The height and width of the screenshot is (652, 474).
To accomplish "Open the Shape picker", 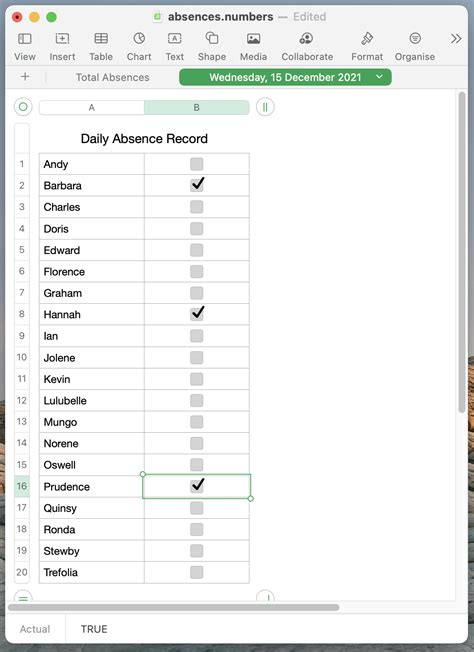I will pyautogui.click(x=212, y=38).
